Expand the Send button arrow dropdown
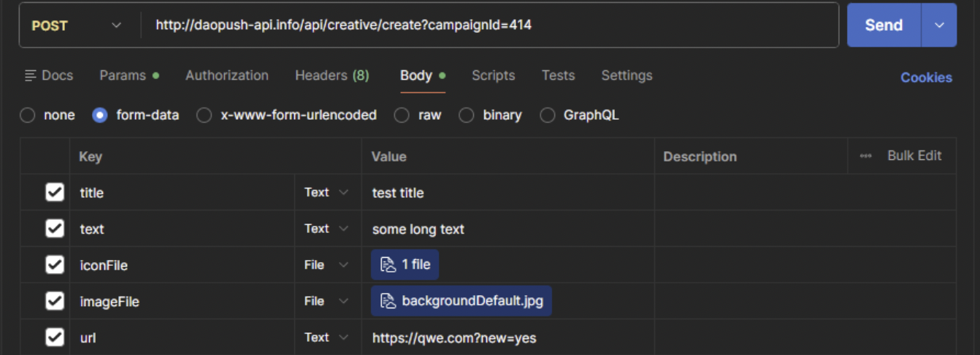 (x=939, y=26)
